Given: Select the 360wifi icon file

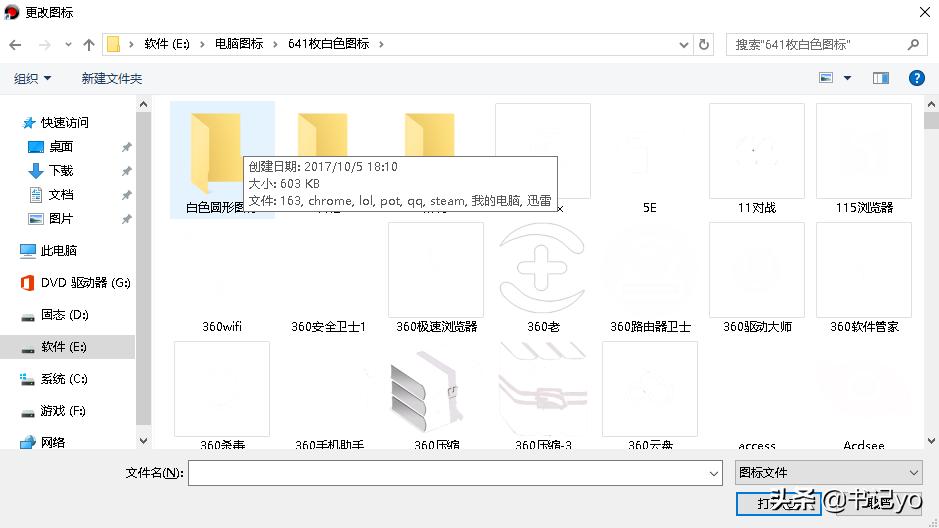Looking at the screenshot, I should click(x=222, y=279).
